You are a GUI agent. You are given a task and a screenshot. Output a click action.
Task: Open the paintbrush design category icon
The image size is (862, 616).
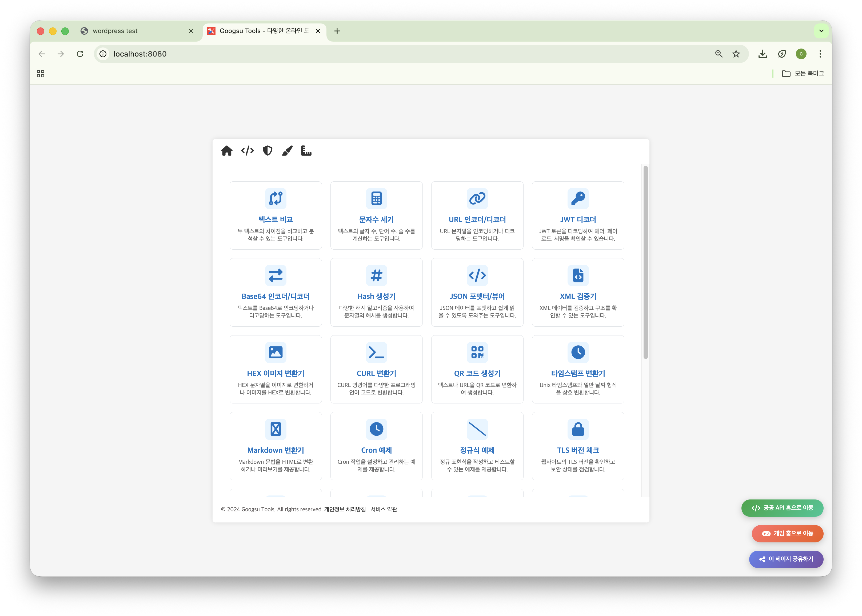(x=287, y=151)
